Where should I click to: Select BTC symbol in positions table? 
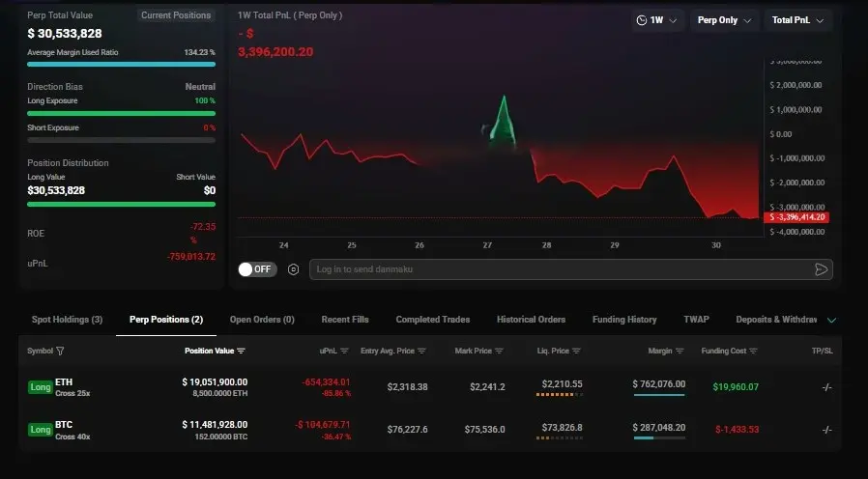click(x=64, y=425)
